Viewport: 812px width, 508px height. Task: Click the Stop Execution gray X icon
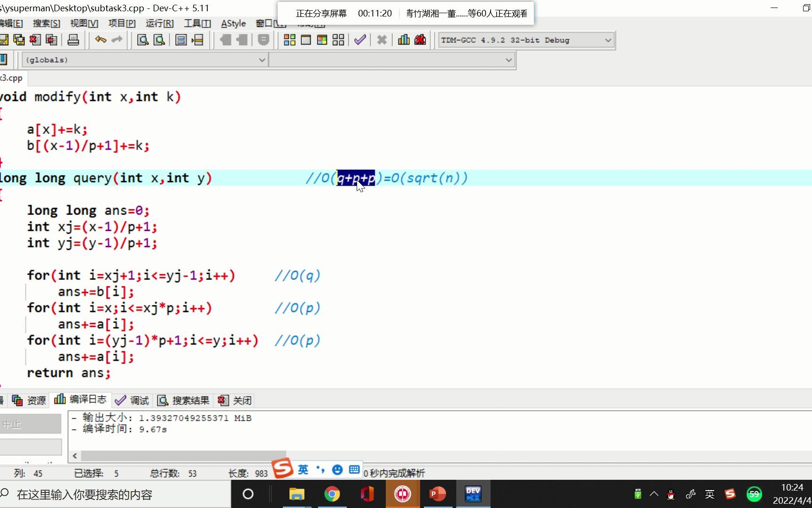[382, 40]
